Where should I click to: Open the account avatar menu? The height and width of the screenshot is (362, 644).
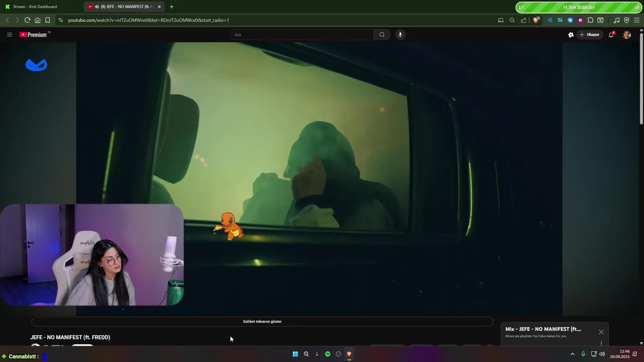coord(626,35)
